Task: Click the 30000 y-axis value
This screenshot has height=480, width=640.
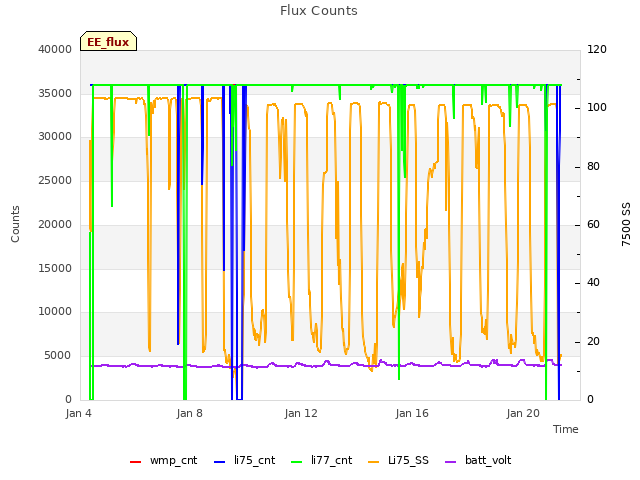Action: coord(55,137)
